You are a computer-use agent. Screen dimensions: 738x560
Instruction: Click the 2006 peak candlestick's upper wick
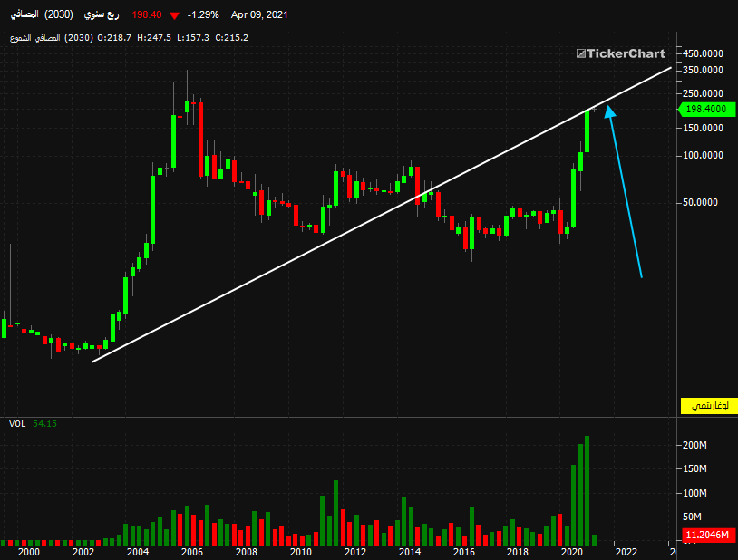180,87
